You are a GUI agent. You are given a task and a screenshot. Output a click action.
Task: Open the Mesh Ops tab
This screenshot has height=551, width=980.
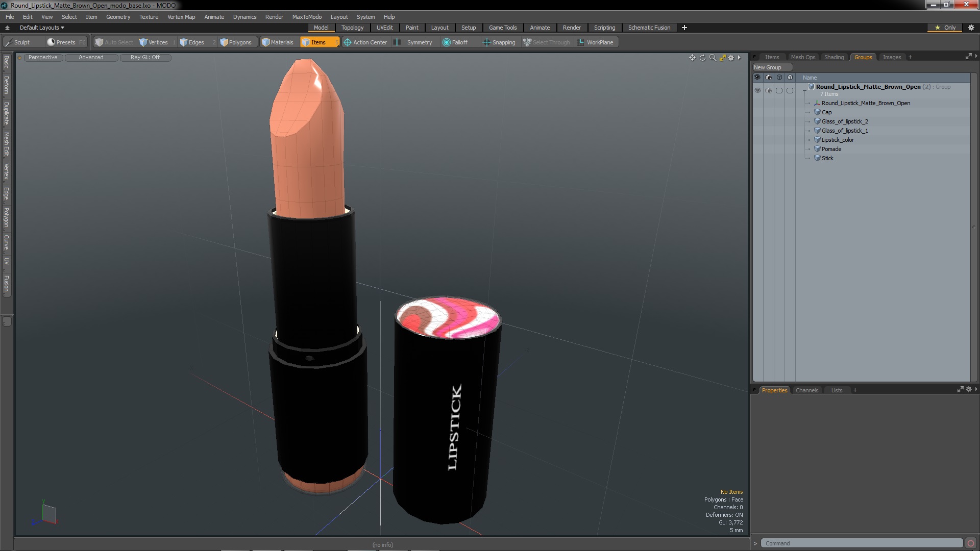click(x=803, y=57)
